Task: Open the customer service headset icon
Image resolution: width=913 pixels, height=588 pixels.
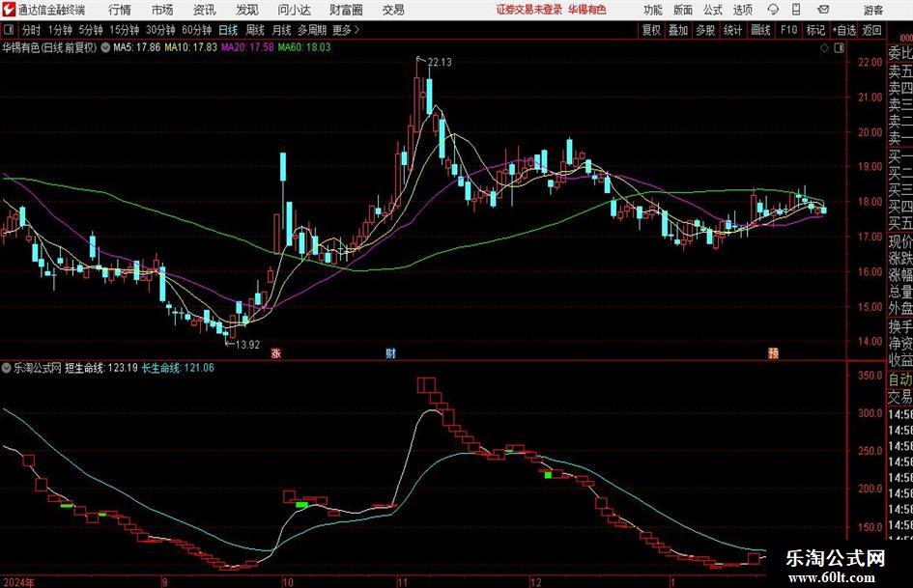Action: coord(773,10)
